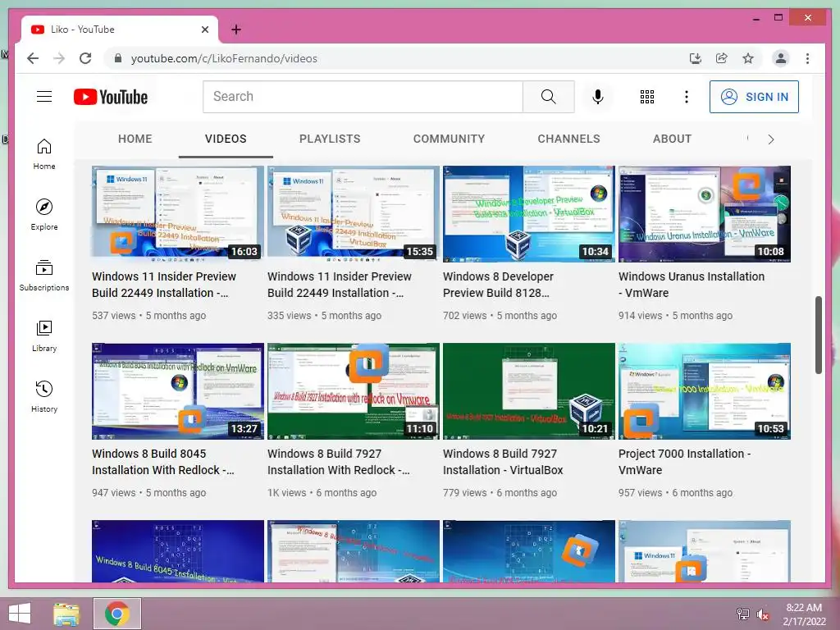The image size is (840, 630).
Task: Click the page vertical scrollbar thumb
Action: pyautogui.click(x=818, y=335)
